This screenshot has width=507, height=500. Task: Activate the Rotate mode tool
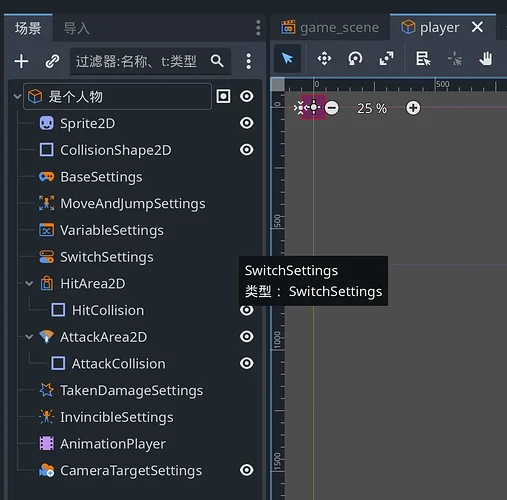pyautogui.click(x=355, y=59)
